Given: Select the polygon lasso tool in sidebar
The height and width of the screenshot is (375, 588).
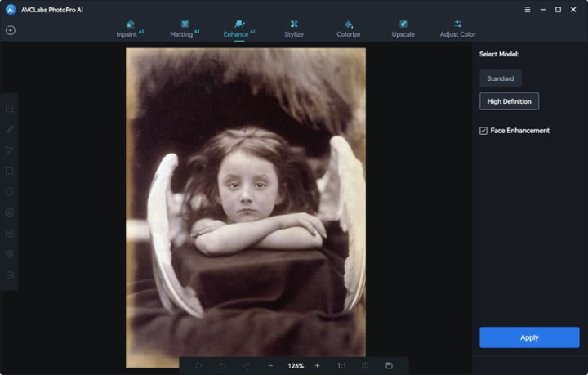Looking at the screenshot, I should (9, 150).
